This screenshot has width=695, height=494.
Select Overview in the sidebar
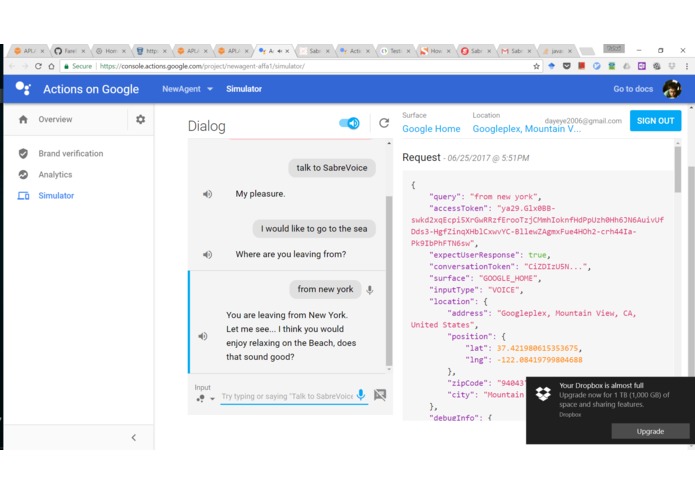(x=55, y=119)
